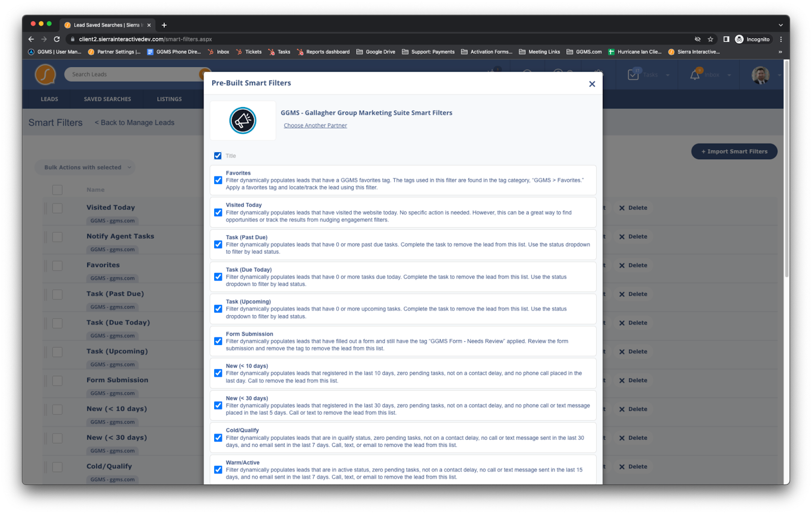Image resolution: width=812 pixels, height=514 pixels.
Task: Delete the Form Submission smart filter
Action: click(x=633, y=381)
